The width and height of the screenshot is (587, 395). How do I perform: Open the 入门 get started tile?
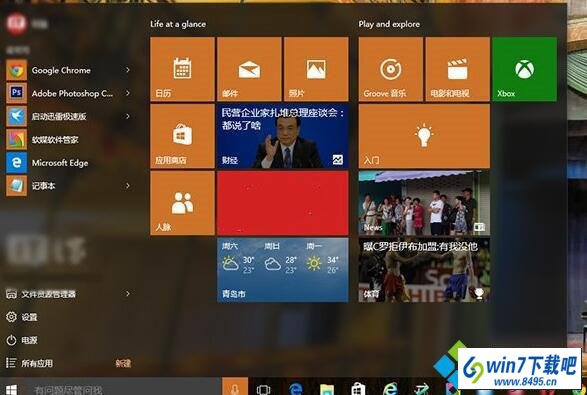tap(424, 136)
